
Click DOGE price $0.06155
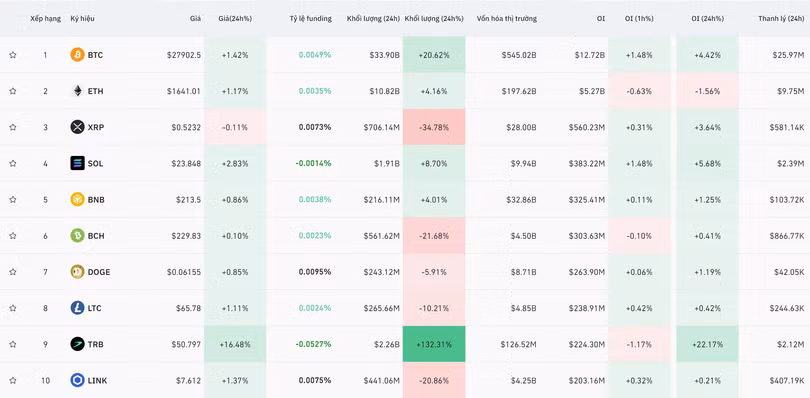click(x=184, y=272)
